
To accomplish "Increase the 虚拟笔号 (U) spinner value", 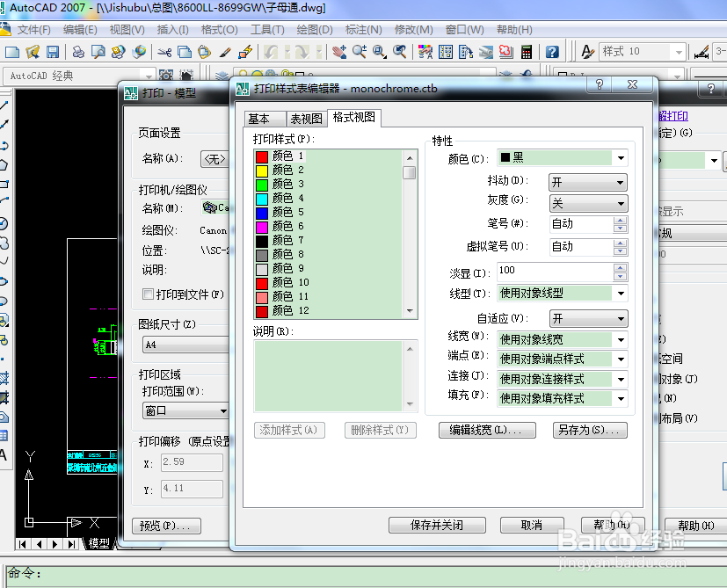I will pos(620,243).
